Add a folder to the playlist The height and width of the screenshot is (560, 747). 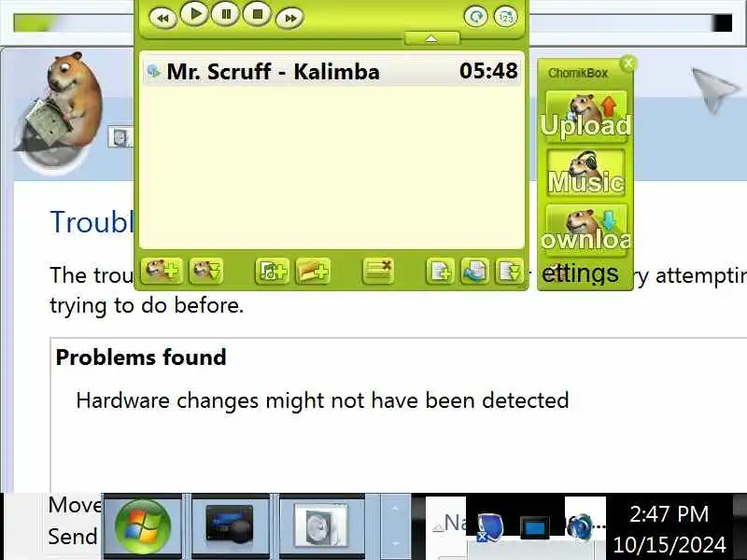[x=313, y=271]
